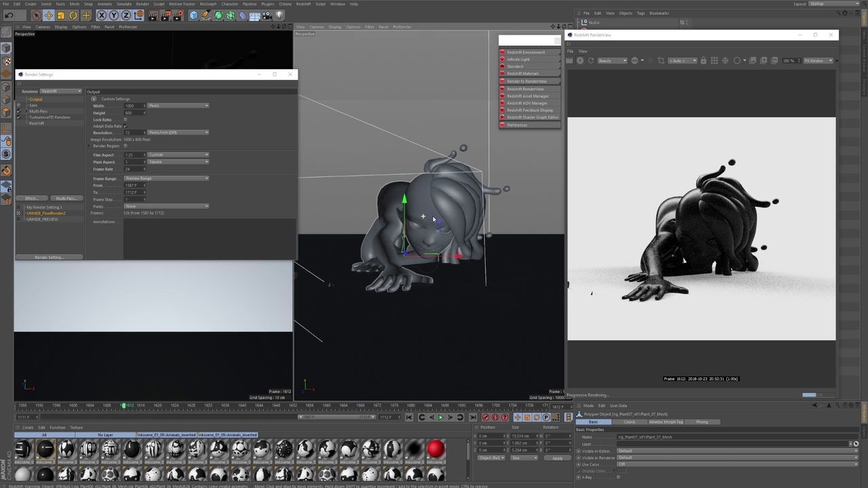Open Visible in Editor dropdown

tap(738, 451)
